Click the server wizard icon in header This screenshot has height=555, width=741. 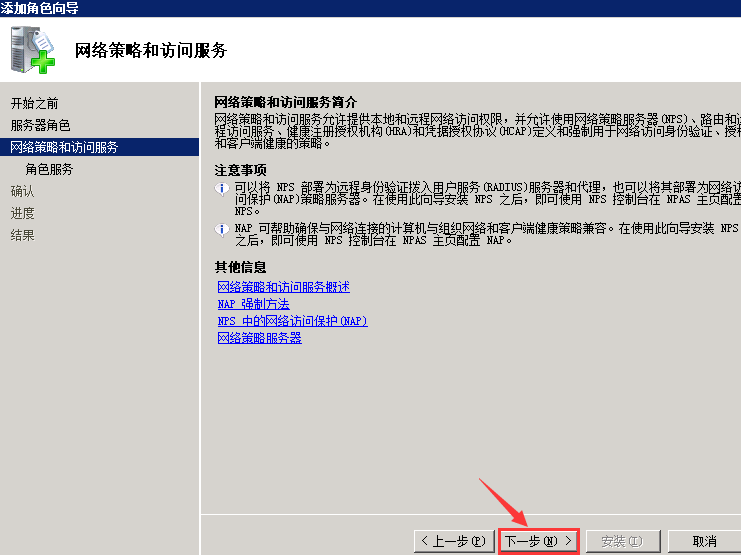[x=32, y=50]
